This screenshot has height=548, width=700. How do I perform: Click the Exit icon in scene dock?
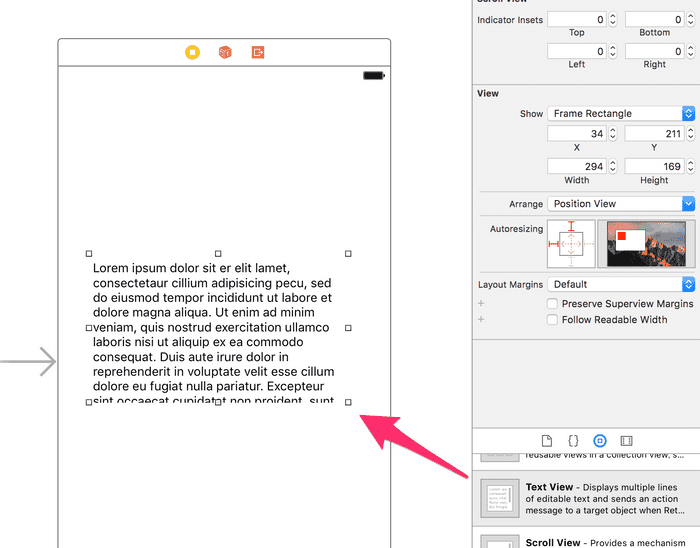pos(258,52)
